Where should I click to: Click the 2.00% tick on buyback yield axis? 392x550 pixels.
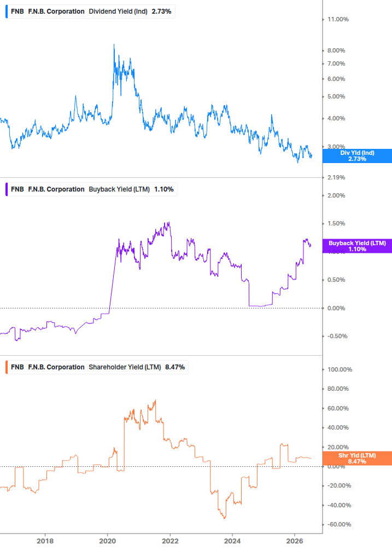336,196
